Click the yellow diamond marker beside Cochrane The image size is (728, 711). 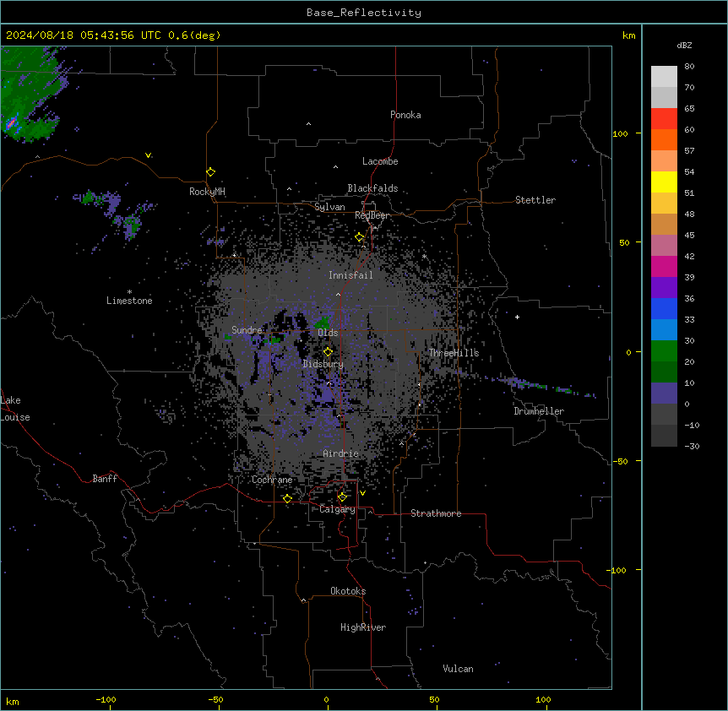[287, 498]
